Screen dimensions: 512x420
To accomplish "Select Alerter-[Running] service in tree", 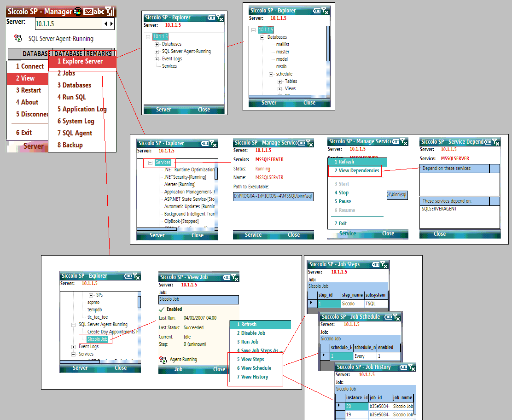I will coord(180,184).
